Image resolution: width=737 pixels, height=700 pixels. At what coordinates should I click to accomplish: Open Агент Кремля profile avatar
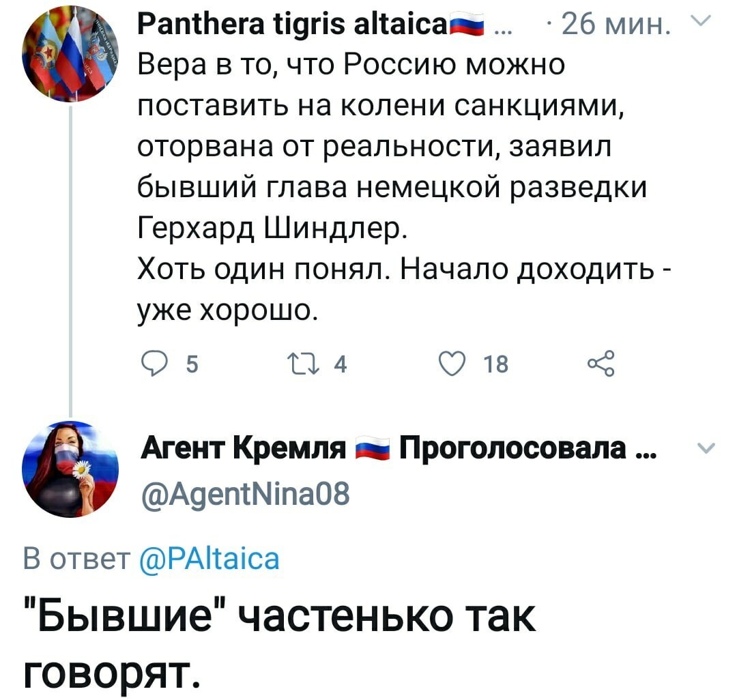point(70,469)
